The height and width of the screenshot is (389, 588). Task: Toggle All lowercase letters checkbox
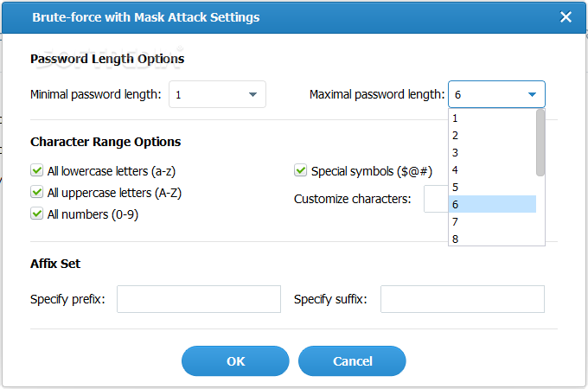pos(37,171)
